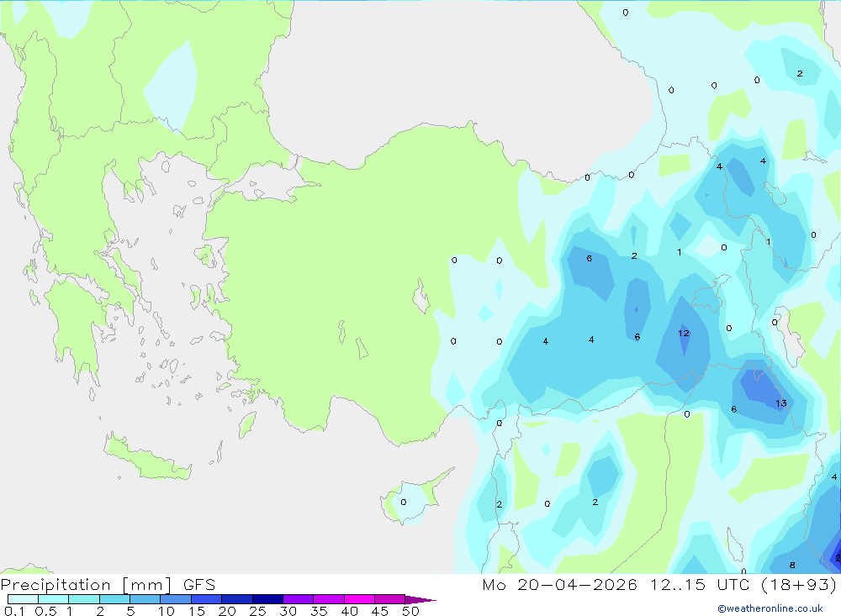
Task: Pick the 45–50 mm legend color swatch
Action: pyautogui.click(x=390, y=599)
